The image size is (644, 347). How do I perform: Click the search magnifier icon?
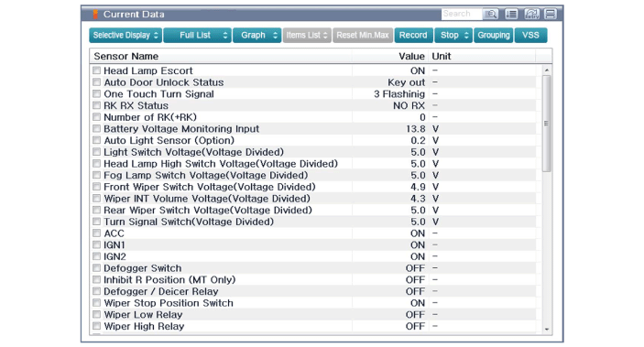coord(490,15)
